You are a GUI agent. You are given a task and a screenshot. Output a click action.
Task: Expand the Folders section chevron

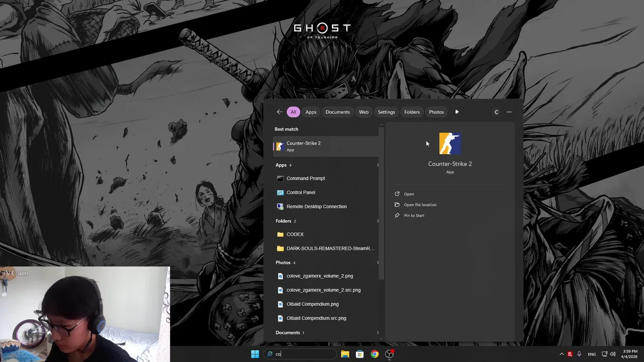(378, 221)
